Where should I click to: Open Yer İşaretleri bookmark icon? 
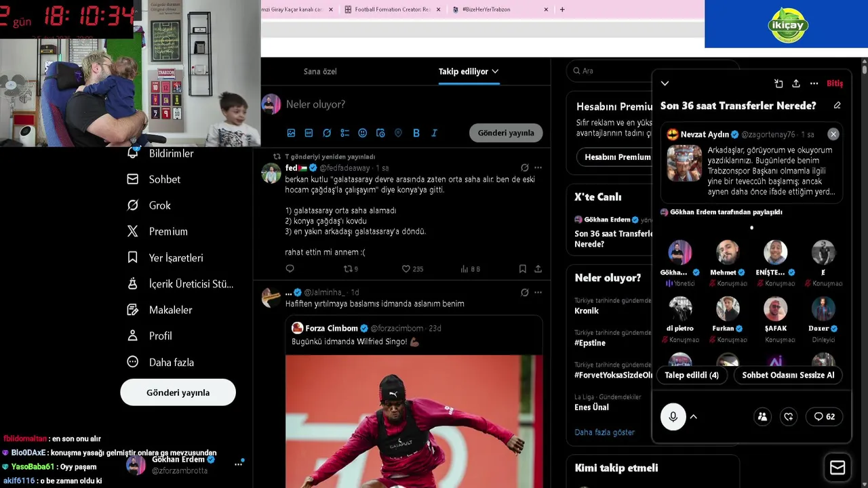coord(133,258)
